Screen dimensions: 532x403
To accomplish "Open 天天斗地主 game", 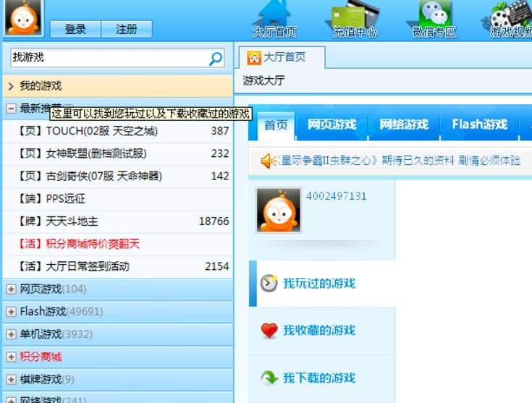I will coord(117,221).
